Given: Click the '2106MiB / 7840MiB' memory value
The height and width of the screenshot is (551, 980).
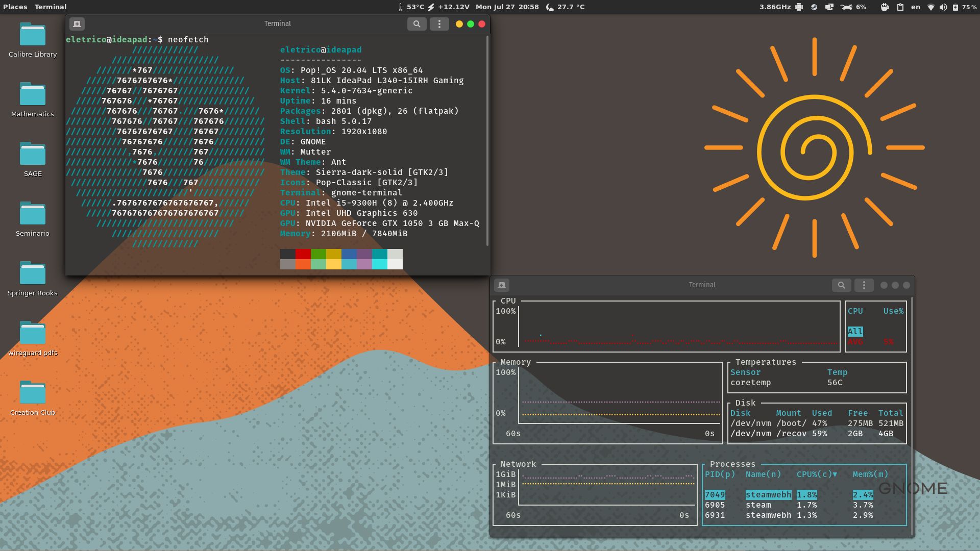Looking at the screenshot, I should 364,234.
